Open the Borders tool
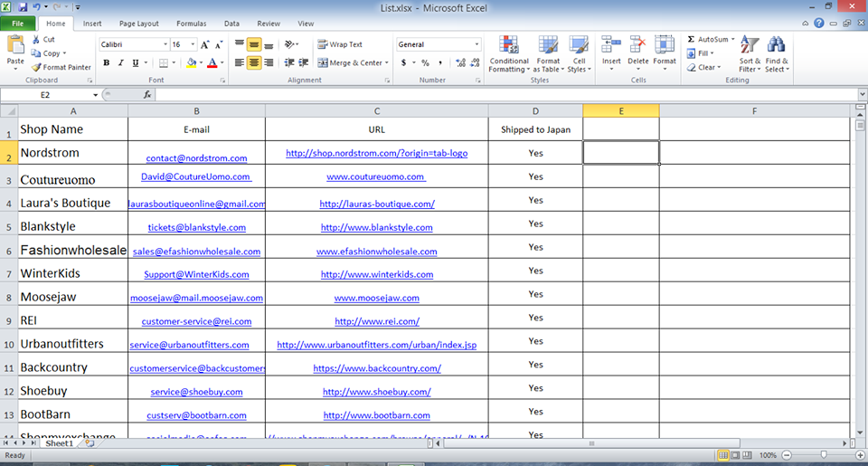Viewport: 868px width, 466px height. pyautogui.click(x=164, y=62)
